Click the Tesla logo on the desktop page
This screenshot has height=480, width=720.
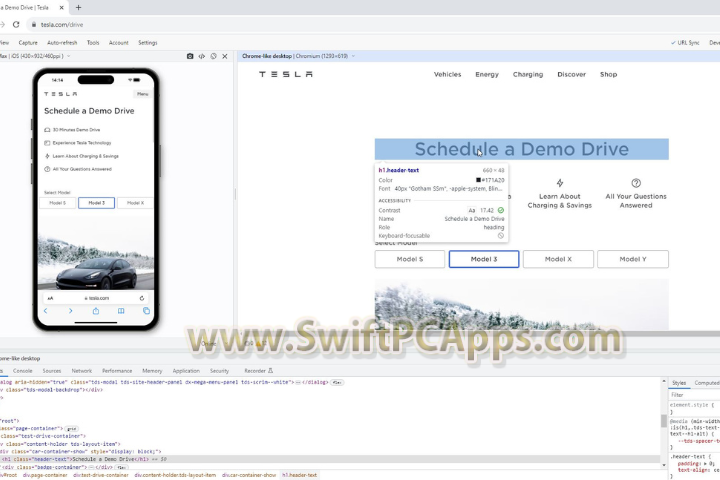tap(286, 74)
